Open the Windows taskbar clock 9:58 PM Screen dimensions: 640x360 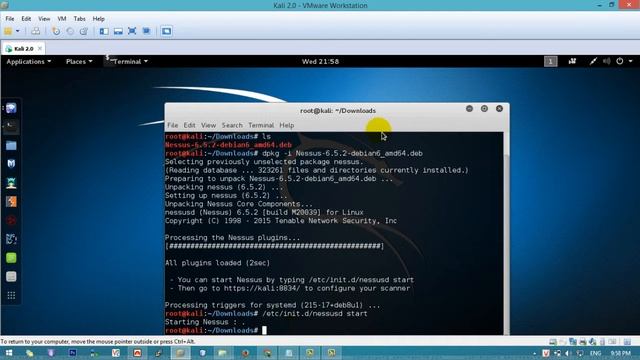coord(621,353)
